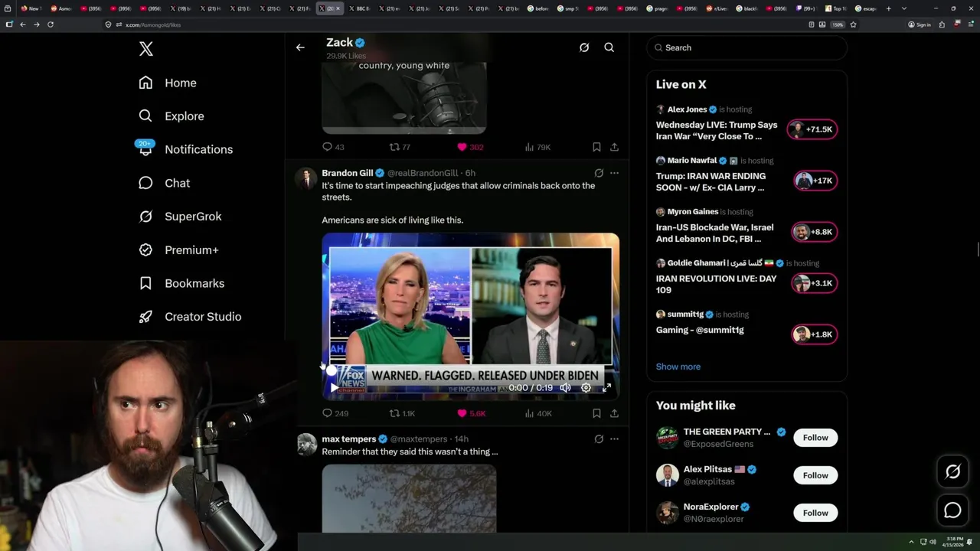Enter fullscreen on the Fox News video

606,388
